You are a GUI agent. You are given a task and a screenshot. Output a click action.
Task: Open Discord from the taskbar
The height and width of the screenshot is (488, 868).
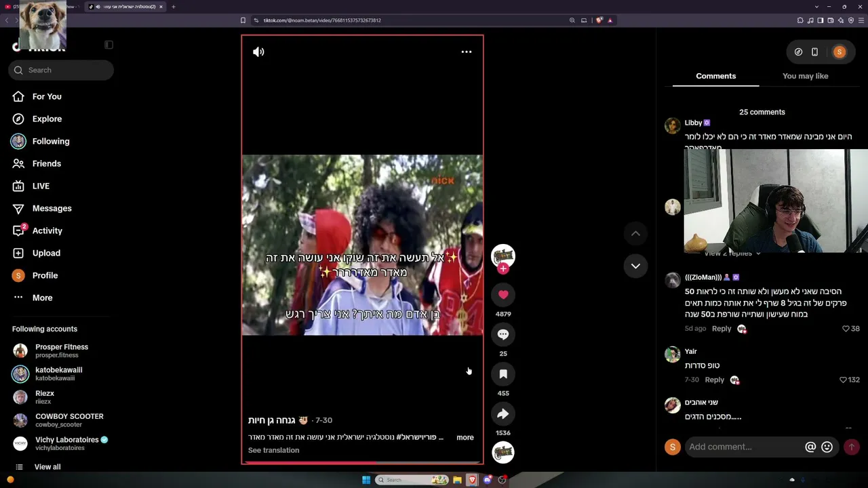tap(487, 480)
